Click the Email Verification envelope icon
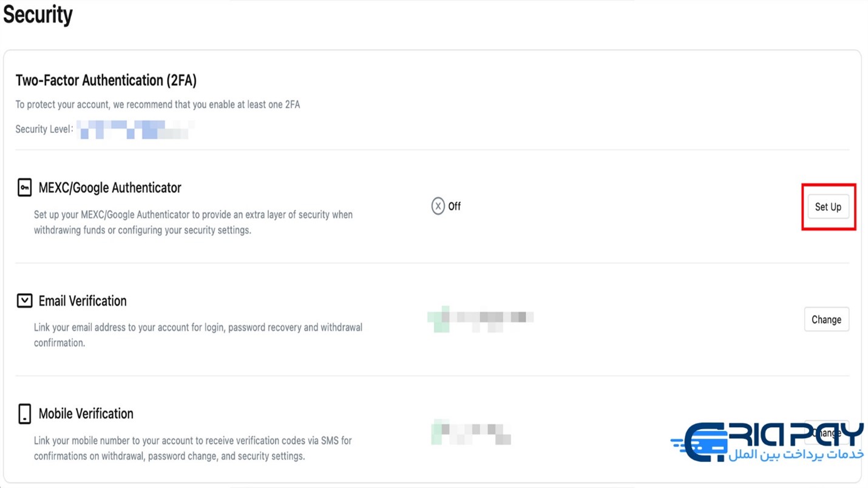This screenshot has width=868, height=488. (24, 300)
